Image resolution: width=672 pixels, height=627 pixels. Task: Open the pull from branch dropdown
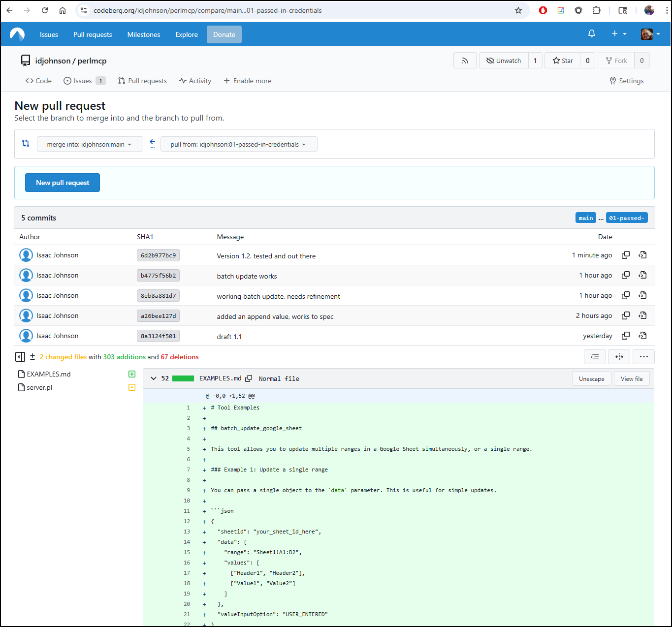[x=238, y=144]
